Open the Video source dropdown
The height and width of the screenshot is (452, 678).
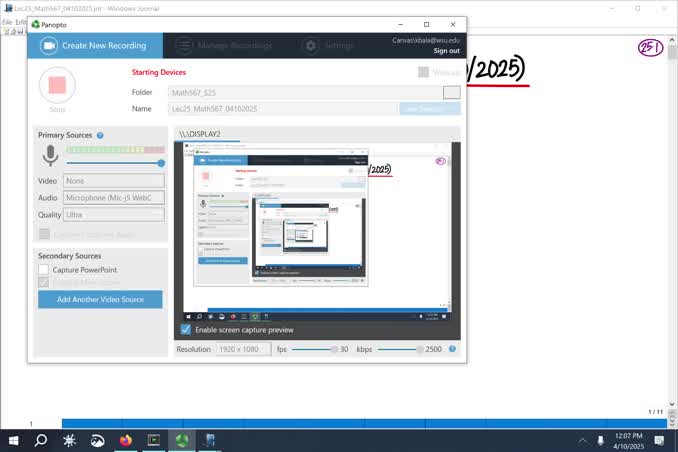tap(114, 181)
